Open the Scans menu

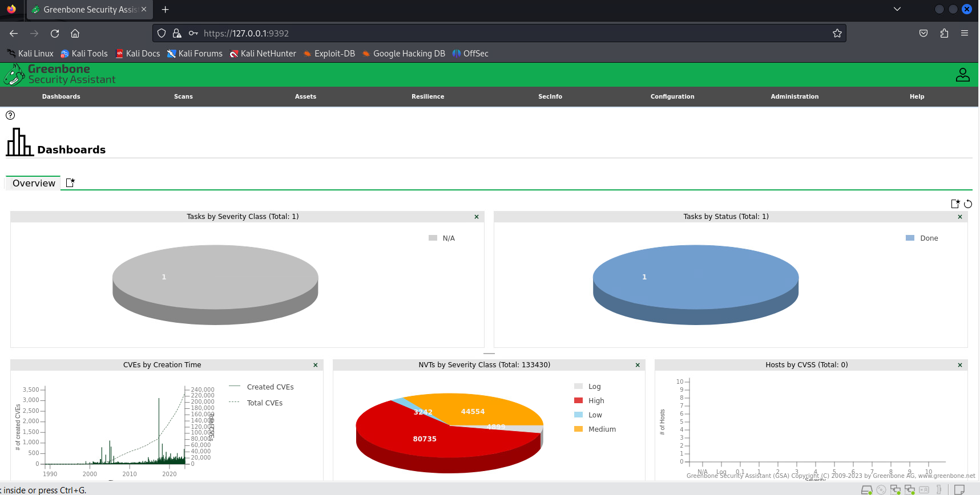point(183,97)
